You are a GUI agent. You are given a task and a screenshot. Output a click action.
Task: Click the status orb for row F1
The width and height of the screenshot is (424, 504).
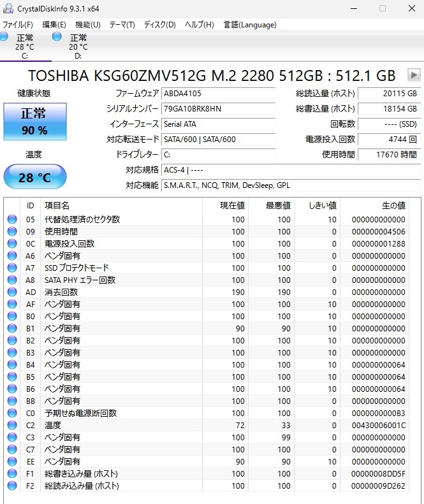[12, 473]
